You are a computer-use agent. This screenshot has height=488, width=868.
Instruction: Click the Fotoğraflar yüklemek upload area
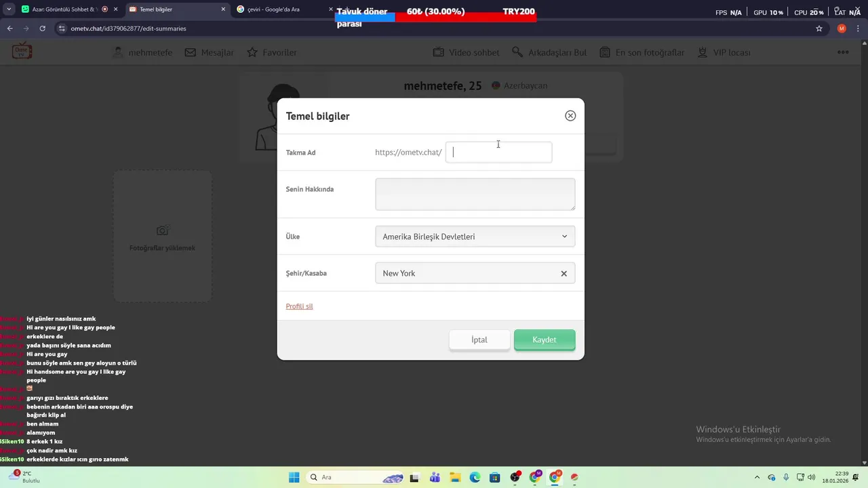pyautogui.click(x=162, y=236)
